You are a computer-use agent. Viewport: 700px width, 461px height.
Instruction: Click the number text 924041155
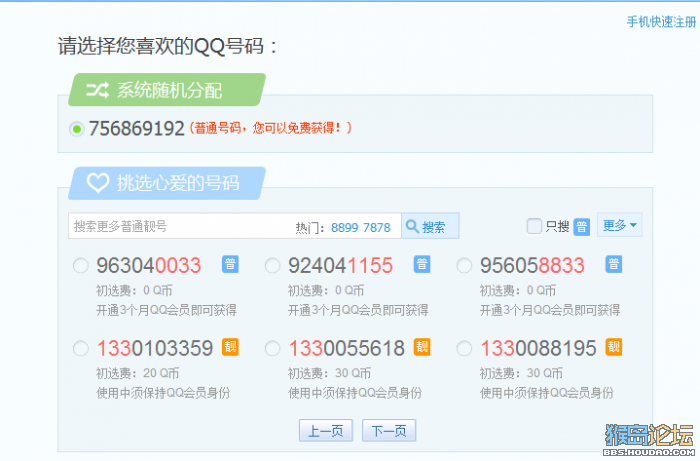point(340,266)
